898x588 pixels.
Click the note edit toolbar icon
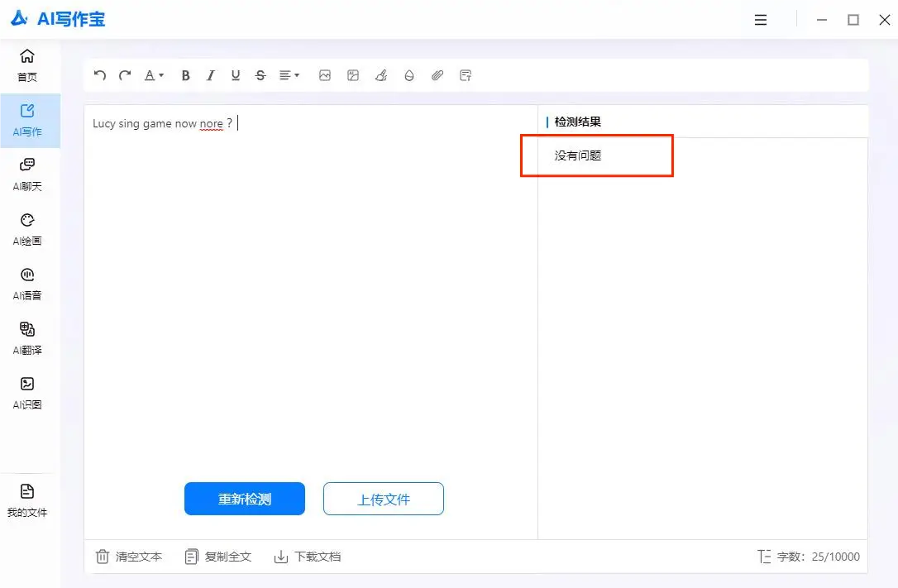coord(466,75)
